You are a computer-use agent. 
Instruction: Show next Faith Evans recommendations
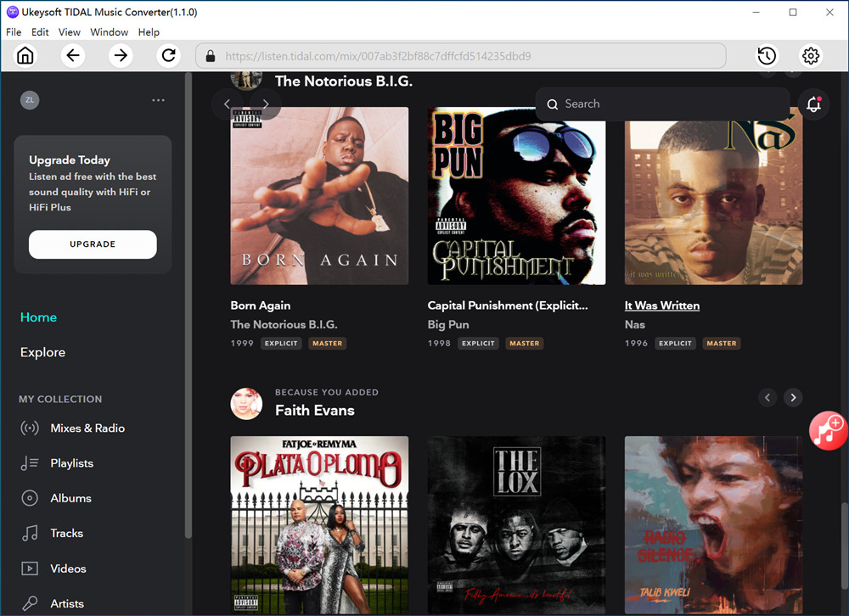click(793, 397)
